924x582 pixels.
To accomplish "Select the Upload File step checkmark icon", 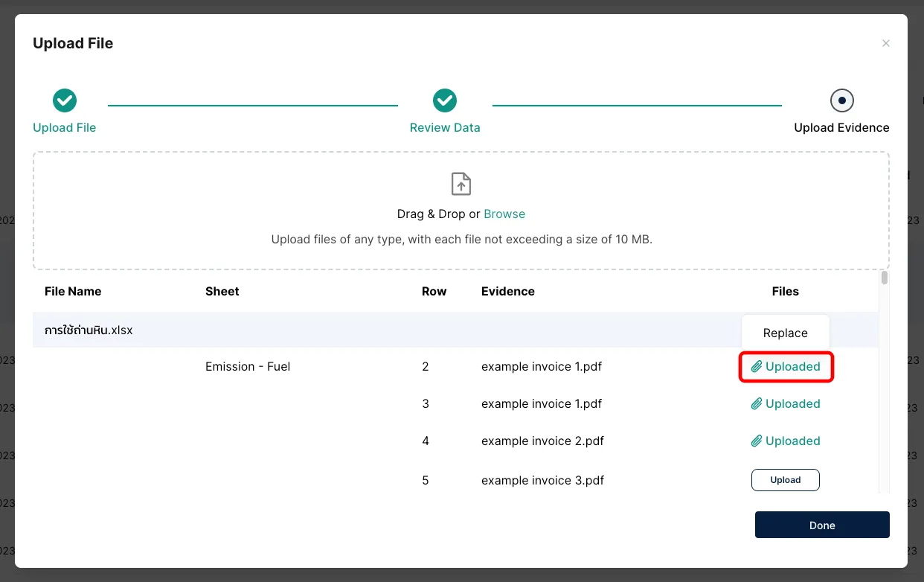I will click(x=65, y=100).
